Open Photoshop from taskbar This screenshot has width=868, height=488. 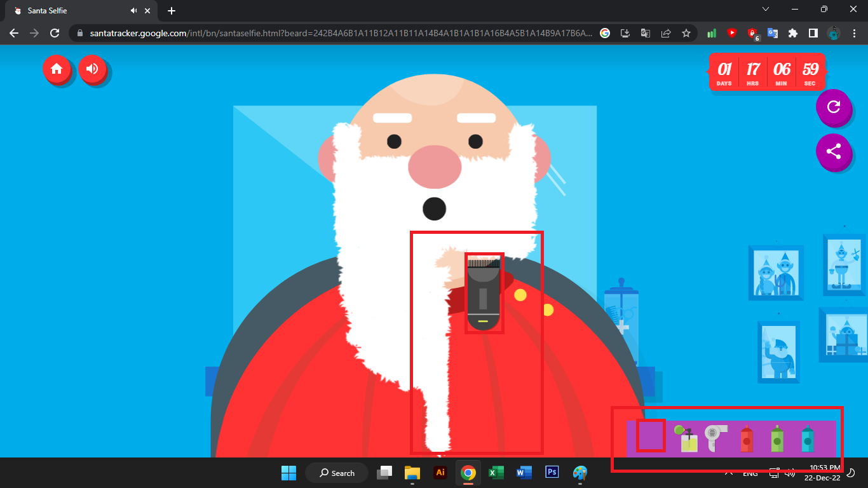[552, 473]
